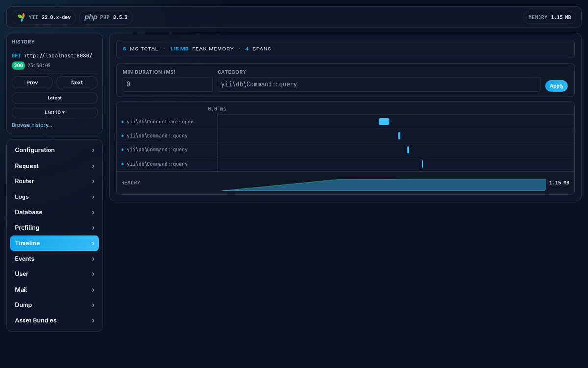Jump to the Latest request
The width and height of the screenshot is (588, 368).
click(x=54, y=98)
